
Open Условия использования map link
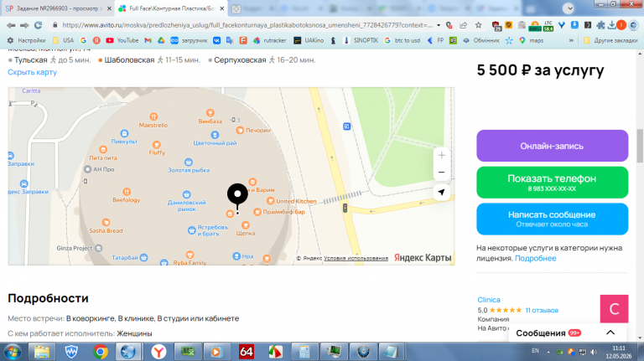(x=356, y=258)
